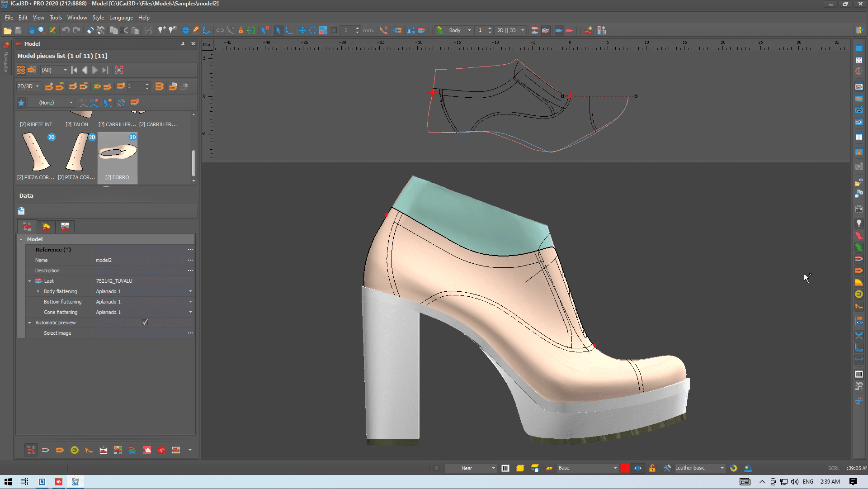Click the Reference ellipsis button
Screen dimensions: 868x489
coord(190,250)
